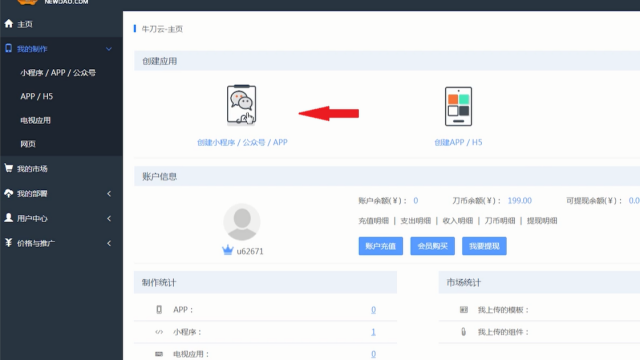Viewport: 640px width, 360px height.
Task: Open the 刀币明细 link
Action: click(x=500, y=221)
